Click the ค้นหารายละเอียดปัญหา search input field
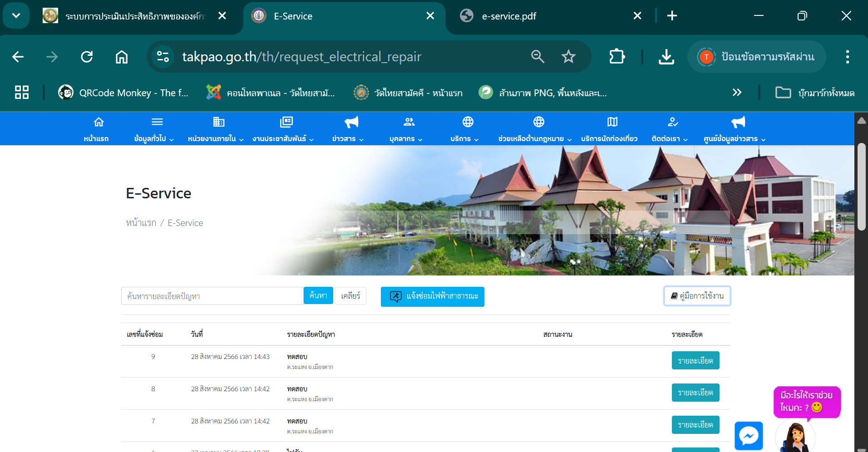 [x=212, y=296]
